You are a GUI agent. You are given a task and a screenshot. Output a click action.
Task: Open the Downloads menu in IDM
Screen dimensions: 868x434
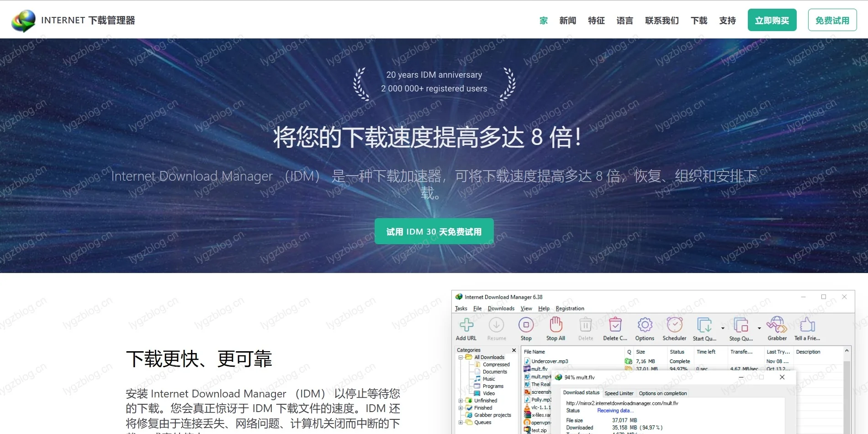point(501,308)
